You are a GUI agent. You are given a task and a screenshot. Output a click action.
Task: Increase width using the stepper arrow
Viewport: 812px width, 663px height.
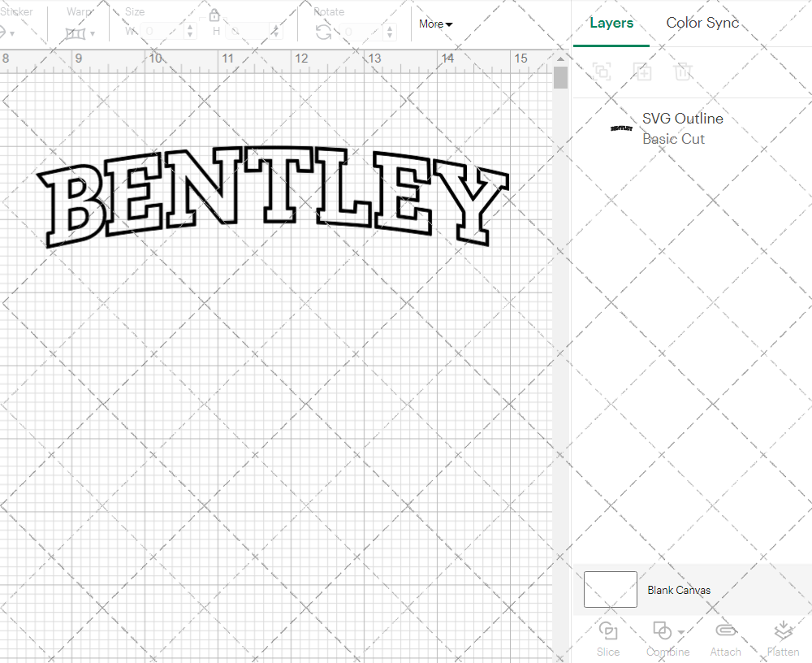click(189, 28)
